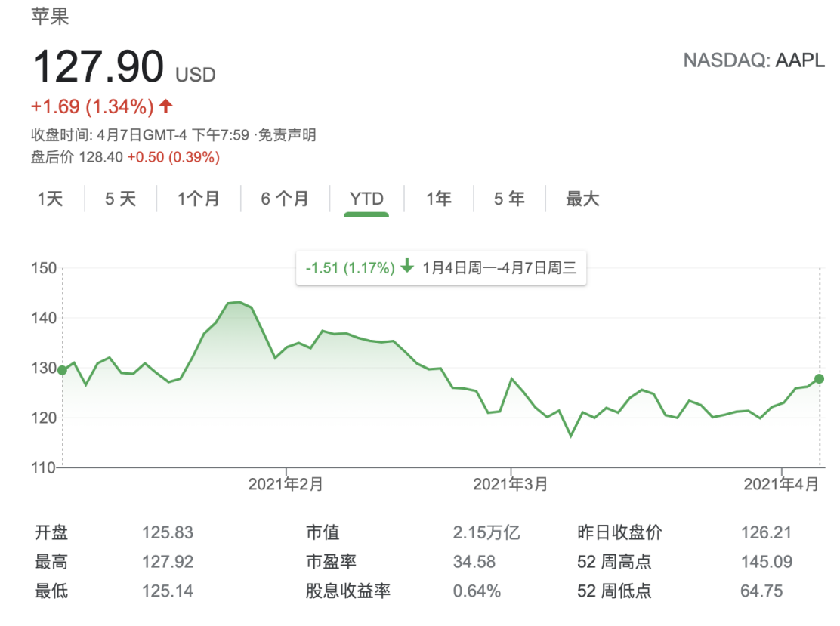This screenshot has width=840, height=626.
Task: Click the 2021年3月 axis label
Action: point(511,485)
